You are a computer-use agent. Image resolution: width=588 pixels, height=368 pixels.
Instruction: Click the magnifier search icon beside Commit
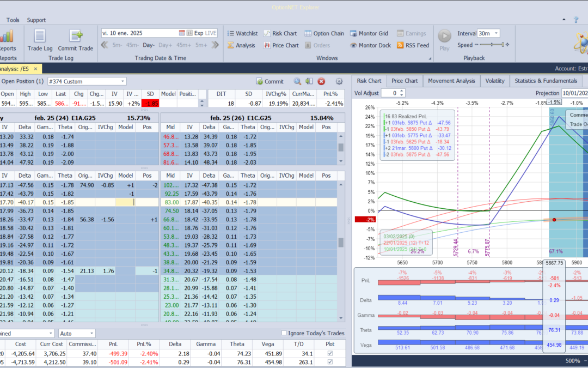(297, 81)
